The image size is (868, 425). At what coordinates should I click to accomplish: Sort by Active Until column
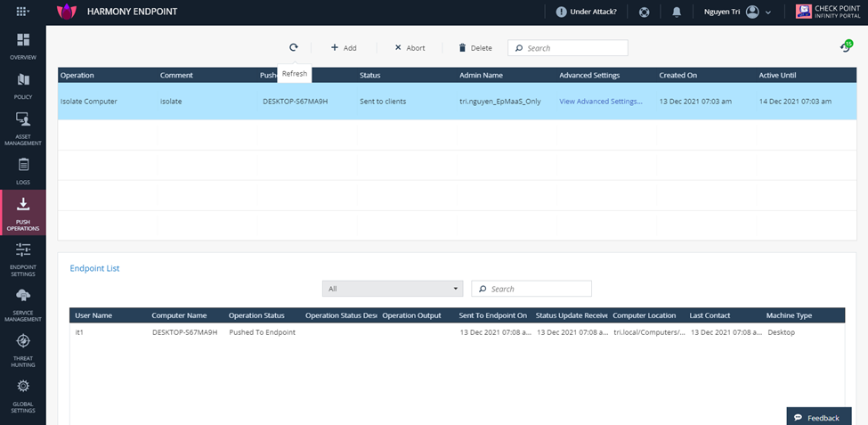click(x=778, y=76)
